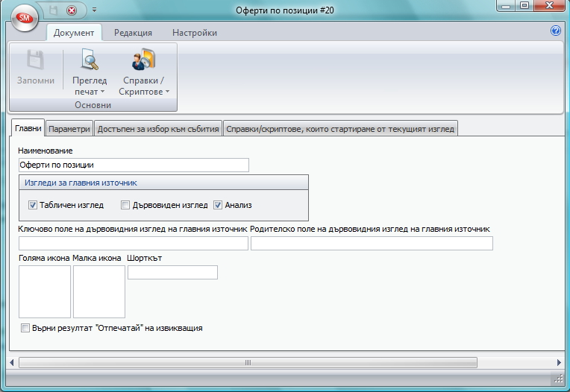The height and width of the screenshot is (392, 570).
Task: Select the Голяма икона image box
Action: (45, 291)
